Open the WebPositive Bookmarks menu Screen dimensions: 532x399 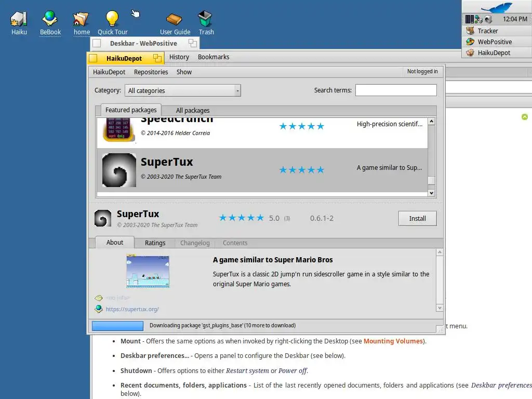pos(214,57)
